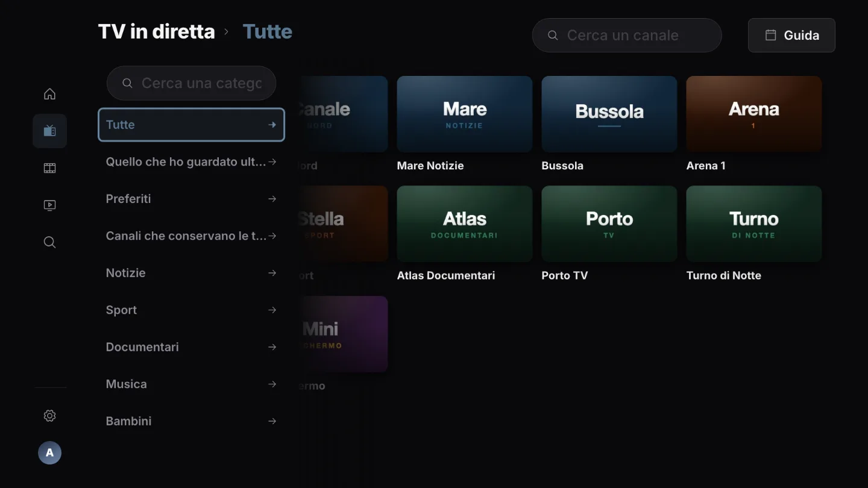Image resolution: width=868 pixels, height=488 pixels.
Task: Open the movies film-strip sidebar icon
Action: [49, 168]
